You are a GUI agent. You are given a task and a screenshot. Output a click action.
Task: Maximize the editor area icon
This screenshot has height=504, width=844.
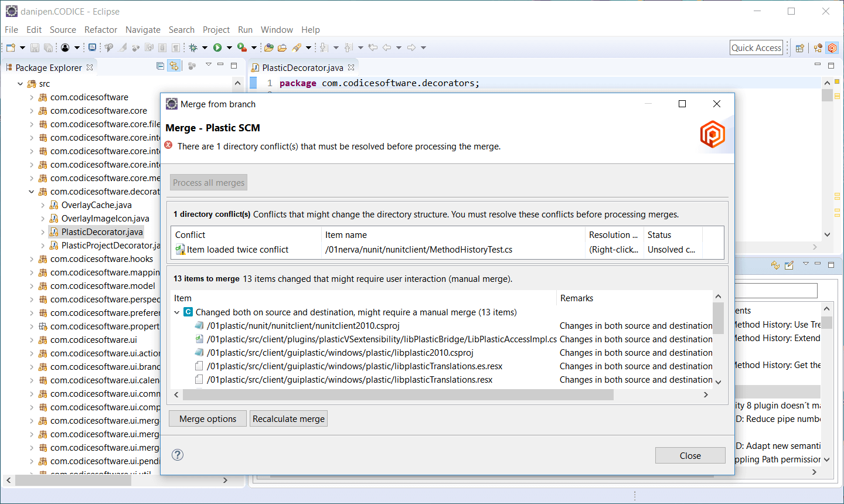pyautogui.click(x=831, y=65)
